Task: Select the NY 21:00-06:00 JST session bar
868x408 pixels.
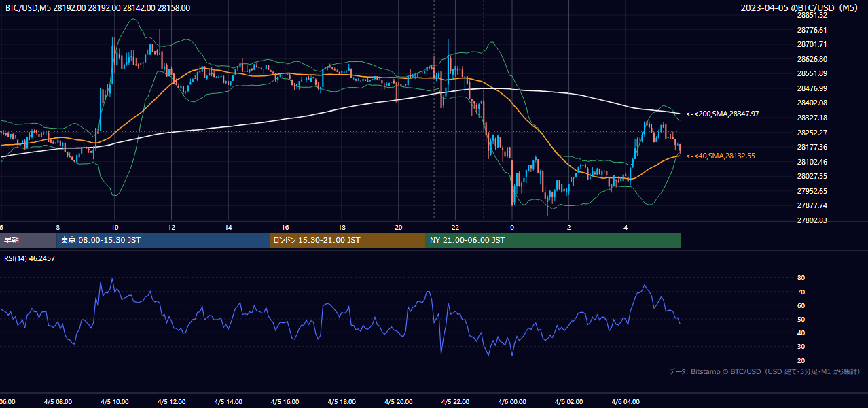Action: [554, 240]
